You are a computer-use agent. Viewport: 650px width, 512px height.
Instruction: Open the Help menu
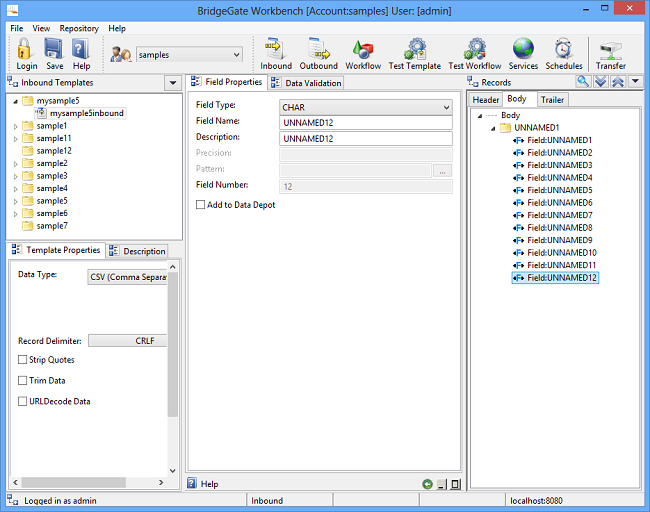117,28
